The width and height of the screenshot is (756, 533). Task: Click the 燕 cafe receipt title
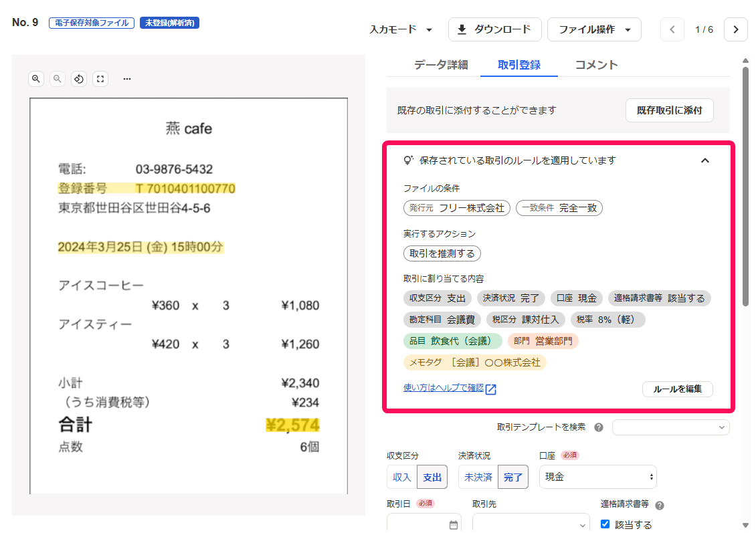[x=189, y=128]
